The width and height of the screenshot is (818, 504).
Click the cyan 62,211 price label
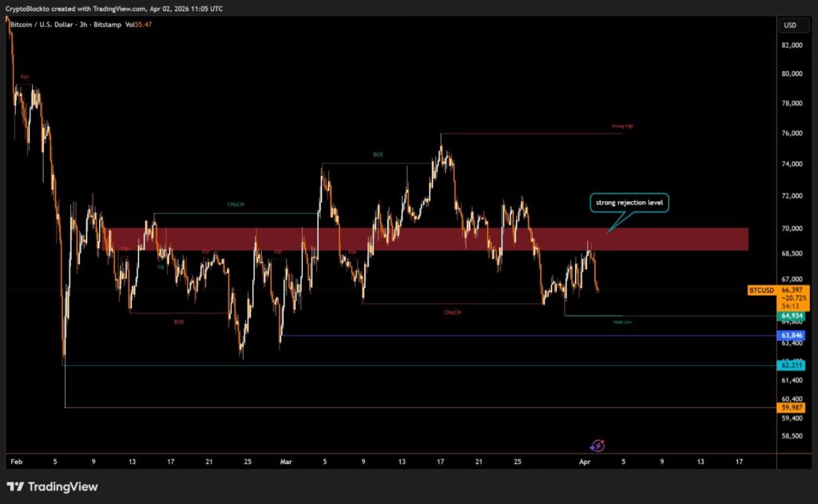click(x=792, y=365)
